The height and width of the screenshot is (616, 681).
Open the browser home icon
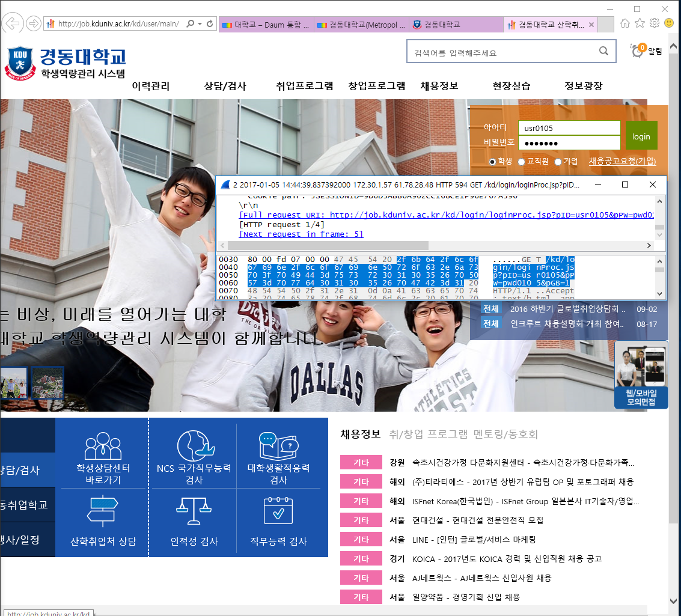pyautogui.click(x=625, y=23)
